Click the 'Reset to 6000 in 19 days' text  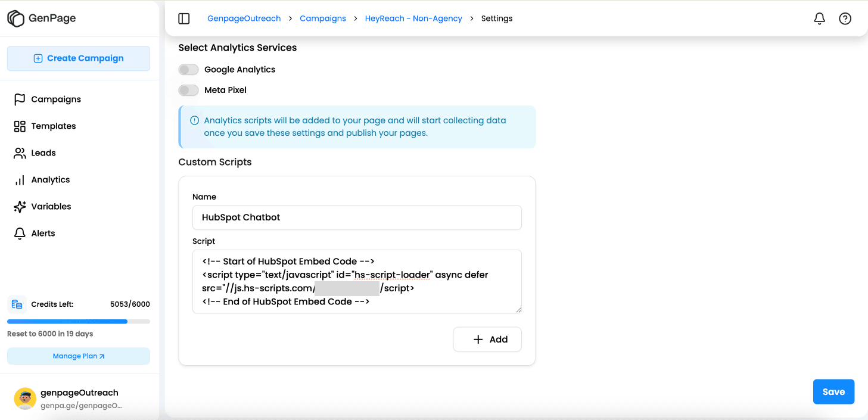click(50, 334)
